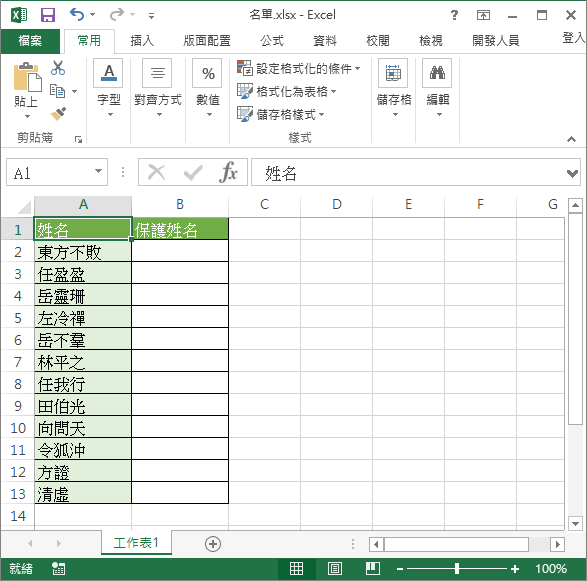This screenshot has height=581, width=587.
Task: Click the formula bar confirm checkmark icon
Action: 193,173
